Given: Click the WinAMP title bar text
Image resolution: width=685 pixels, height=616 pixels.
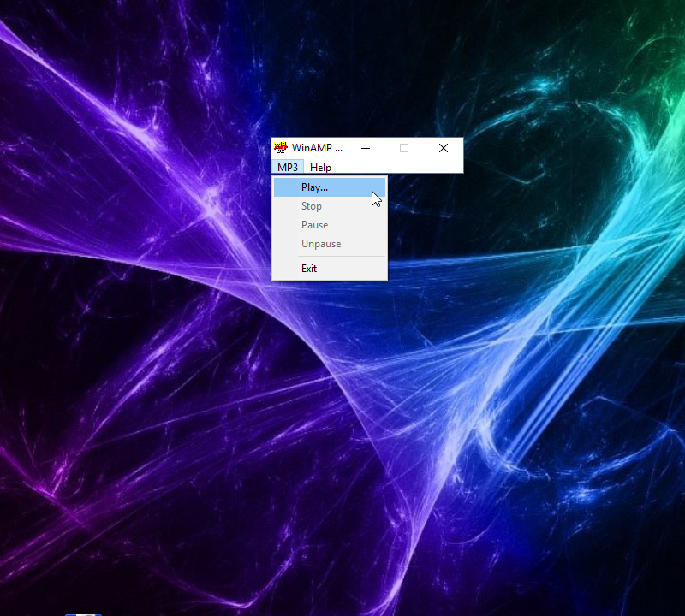Looking at the screenshot, I should tap(317, 148).
